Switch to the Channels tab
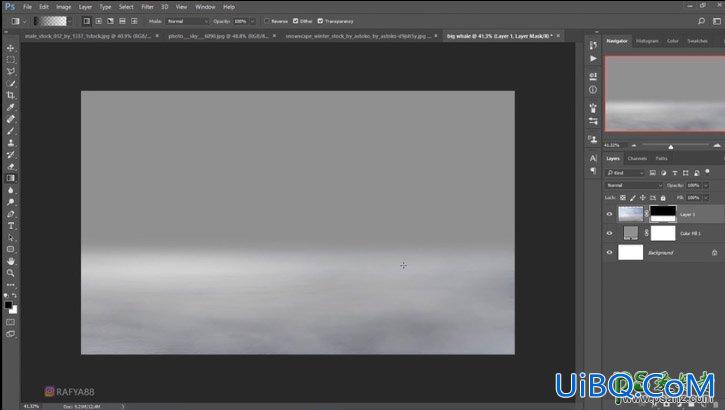Viewport: 725px width, 410px height. click(x=637, y=159)
